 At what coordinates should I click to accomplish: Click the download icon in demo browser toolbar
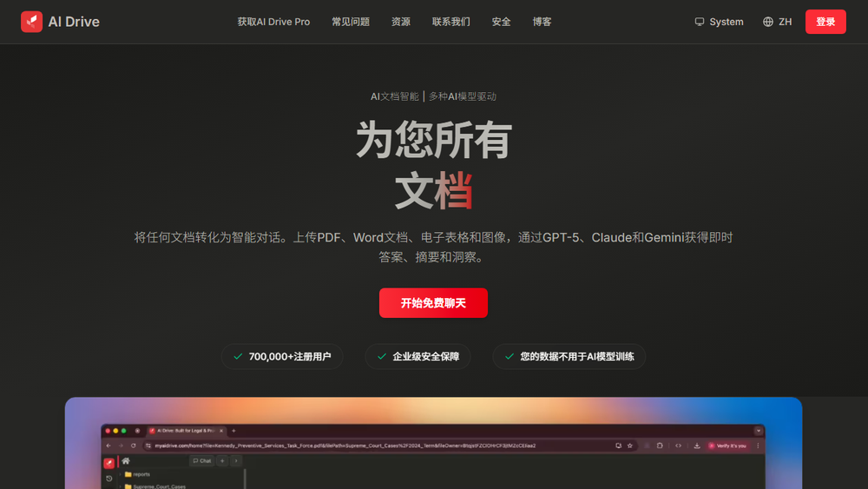click(x=697, y=446)
